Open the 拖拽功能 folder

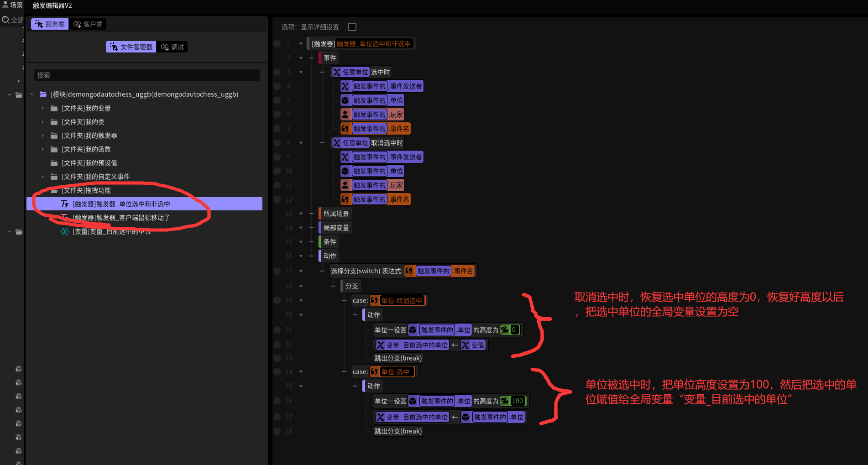click(86, 190)
